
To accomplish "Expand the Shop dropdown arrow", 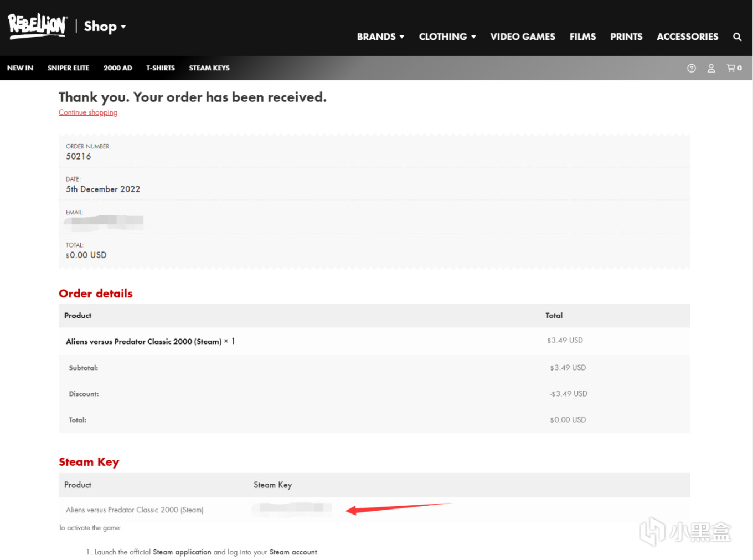I will point(123,27).
